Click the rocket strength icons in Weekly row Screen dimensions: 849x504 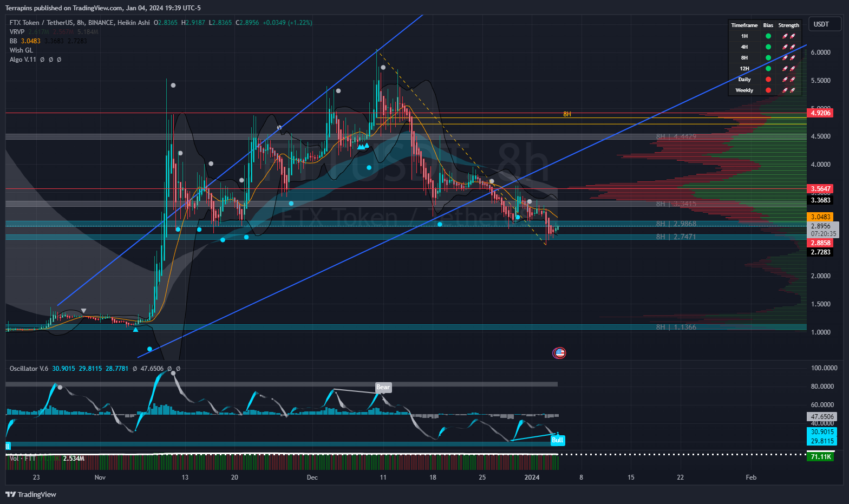pos(788,90)
